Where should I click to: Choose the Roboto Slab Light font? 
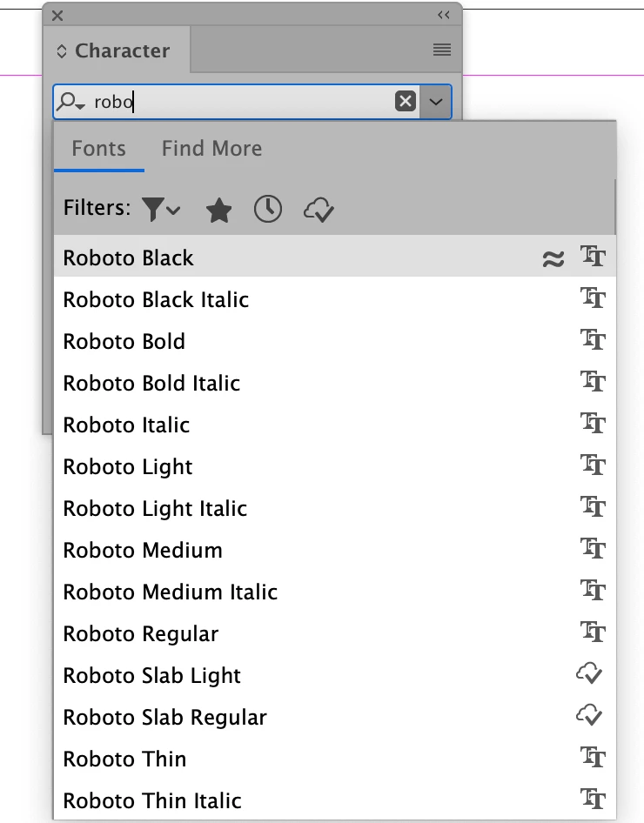335,675
